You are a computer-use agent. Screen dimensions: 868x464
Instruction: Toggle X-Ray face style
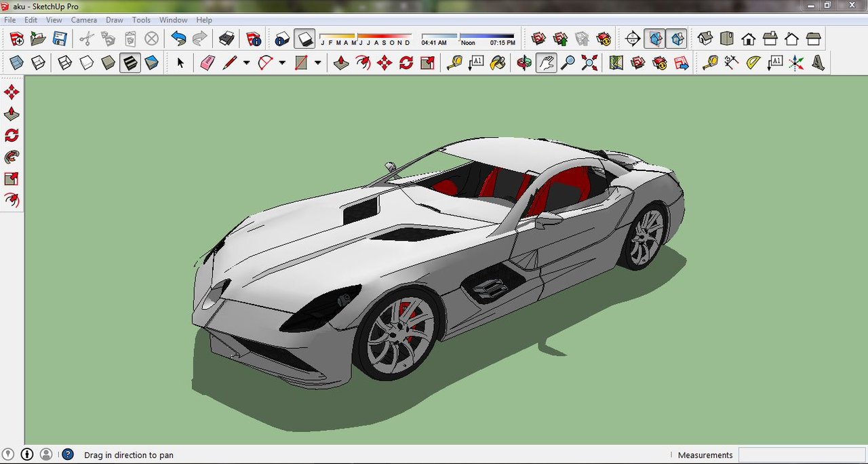[16, 63]
